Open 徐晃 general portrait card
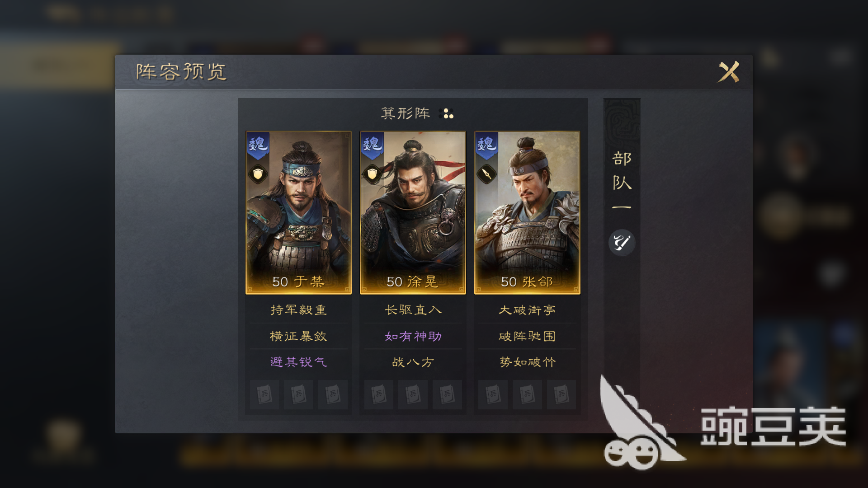This screenshot has height=488, width=868. pyautogui.click(x=413, y=213)
